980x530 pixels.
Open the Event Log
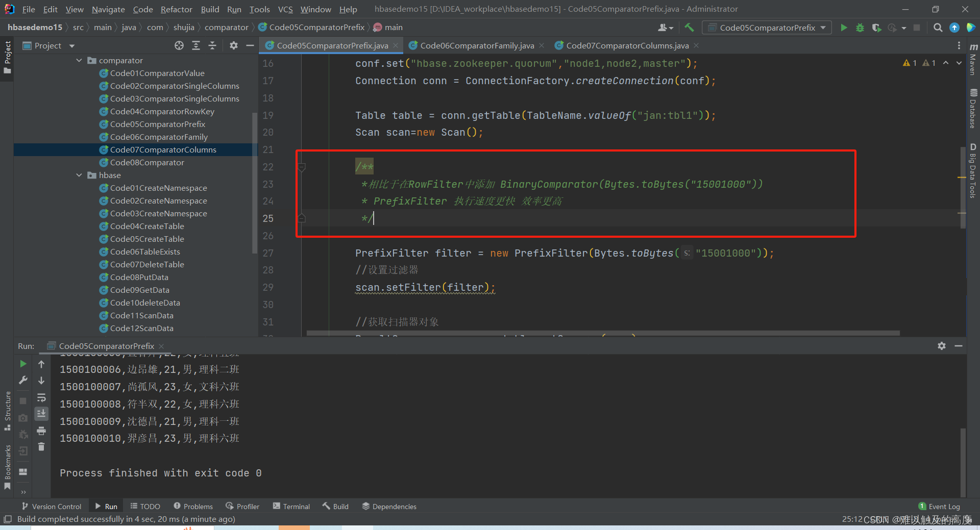(x=939, y=506)
